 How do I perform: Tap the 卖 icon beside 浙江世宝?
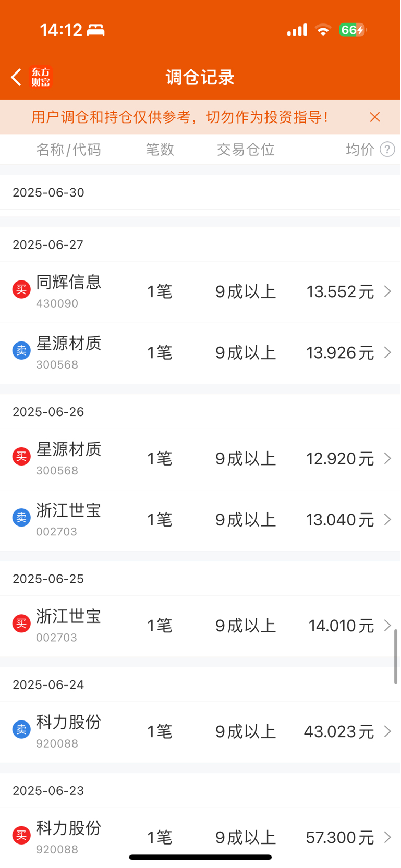pyautogui.click(x=21, y=518)
